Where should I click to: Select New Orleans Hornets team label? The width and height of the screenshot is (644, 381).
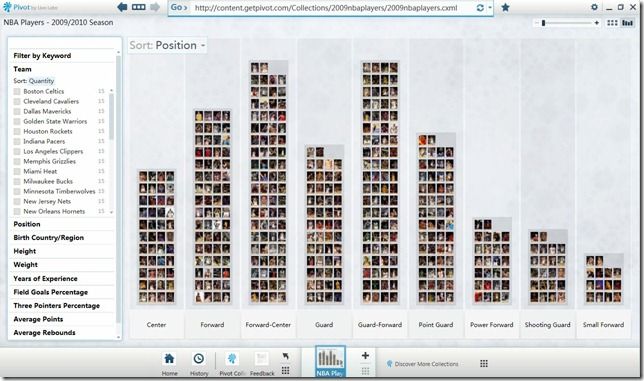tap(54, 211)
